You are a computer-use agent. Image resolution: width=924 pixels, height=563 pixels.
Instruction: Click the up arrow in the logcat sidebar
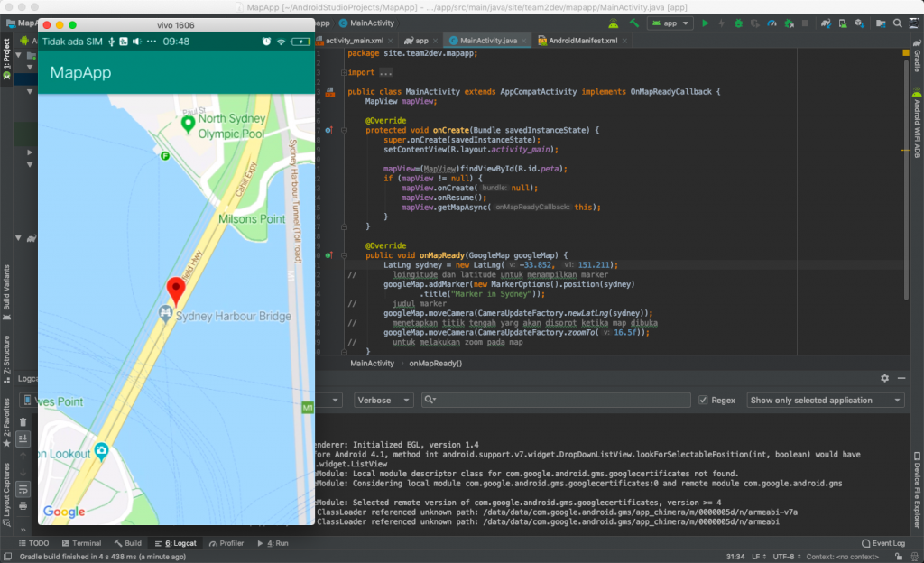click(x=23, y=456)
